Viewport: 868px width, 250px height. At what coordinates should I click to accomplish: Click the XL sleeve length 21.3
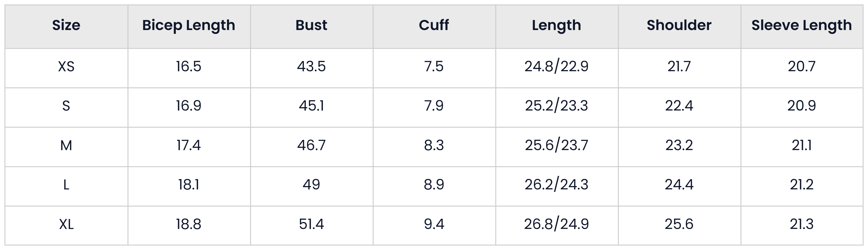pyautogui.click(x=802, y=224)
